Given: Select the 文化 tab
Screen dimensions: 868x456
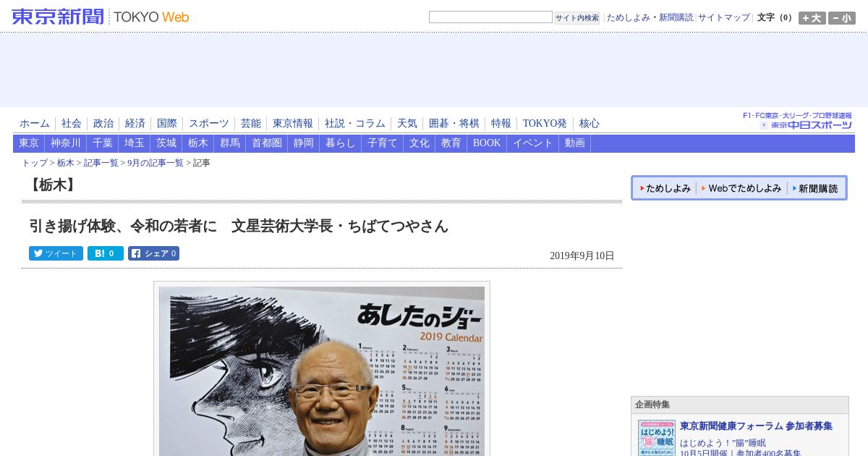Looking at the screenshot, I should click(420, 143).
